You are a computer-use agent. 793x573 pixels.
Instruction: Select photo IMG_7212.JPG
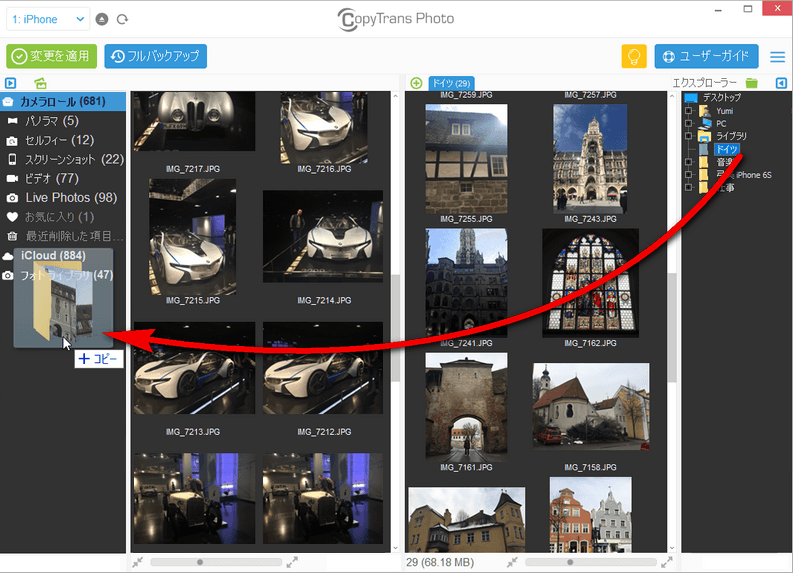(323, 368)
